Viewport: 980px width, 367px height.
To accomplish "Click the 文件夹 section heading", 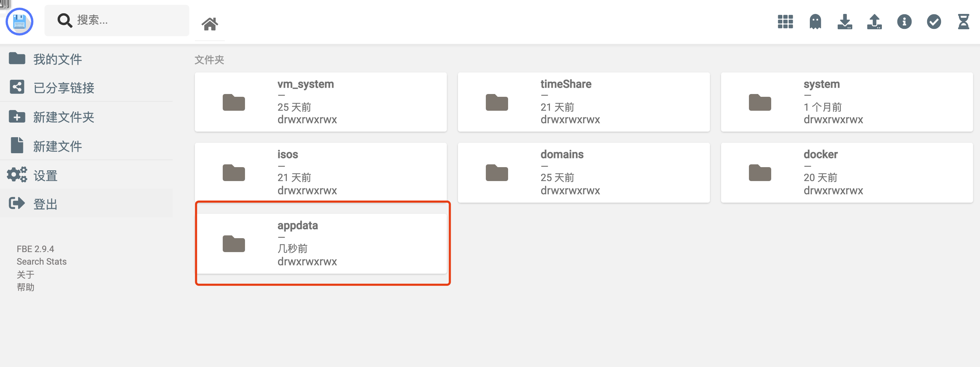I will click(209, 60).
